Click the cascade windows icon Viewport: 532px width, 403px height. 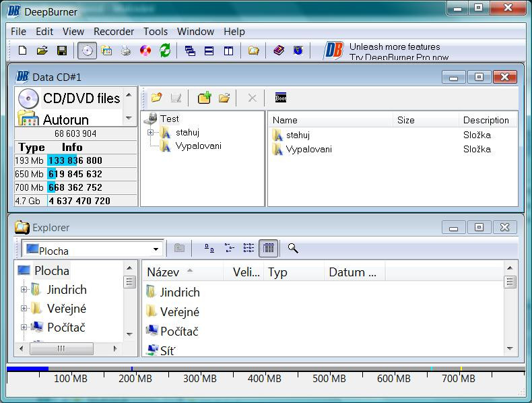190,51
